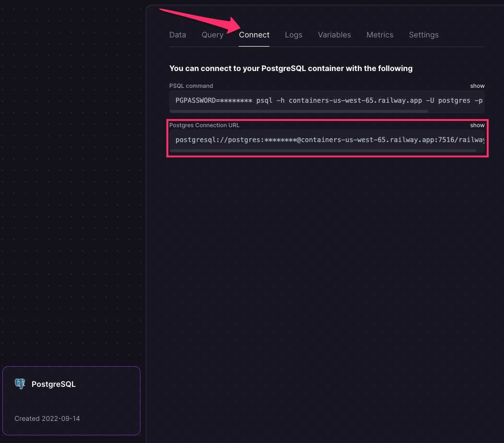Image resolution: width=504 pixels, height=443 pixels.
Task: Switch to the Metrics tab
Action: point(380,35)
